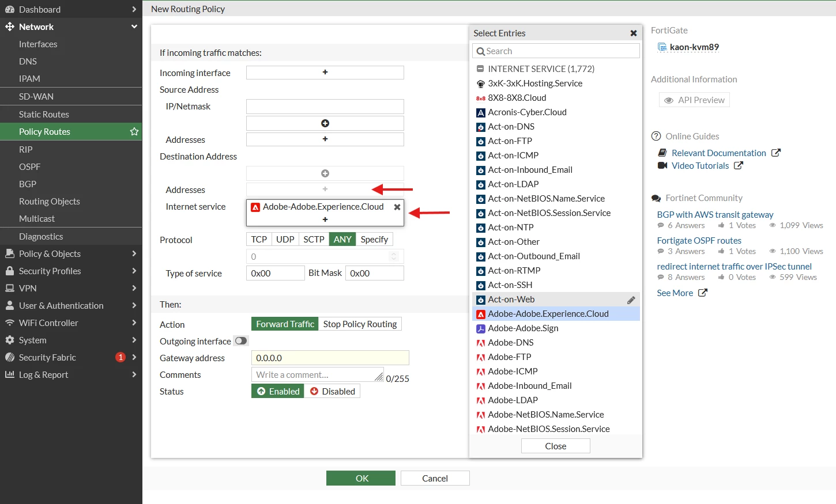Image resolution: width=836 pixels, height=504 pixels.
Task: Click the Security Fabric icon
Action: coord(10,357)
